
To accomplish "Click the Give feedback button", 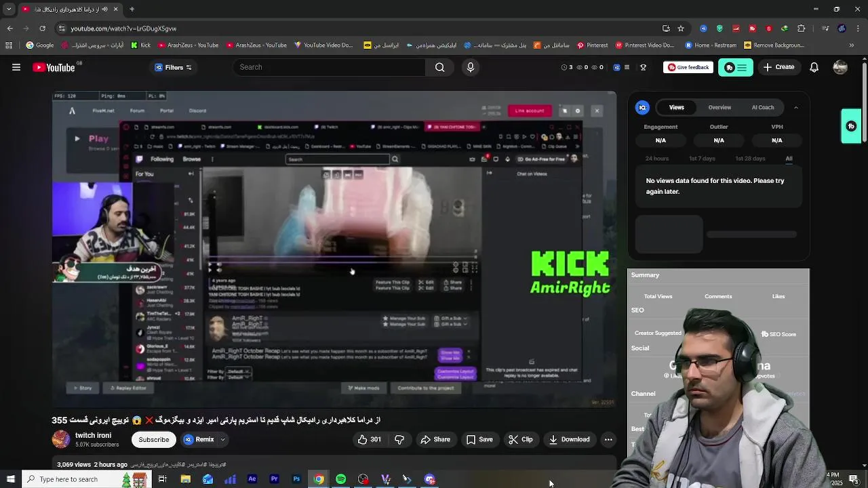I will (x=688, y=67).
